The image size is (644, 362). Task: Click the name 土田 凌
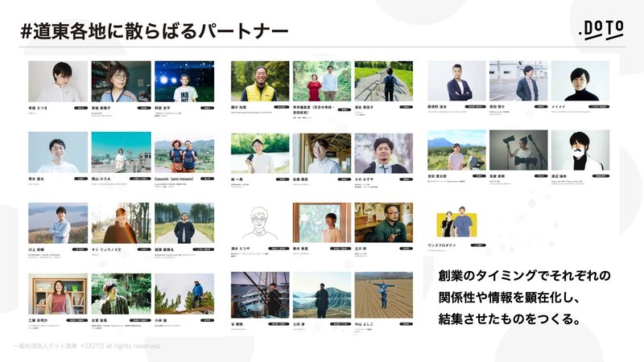[299, 324]
